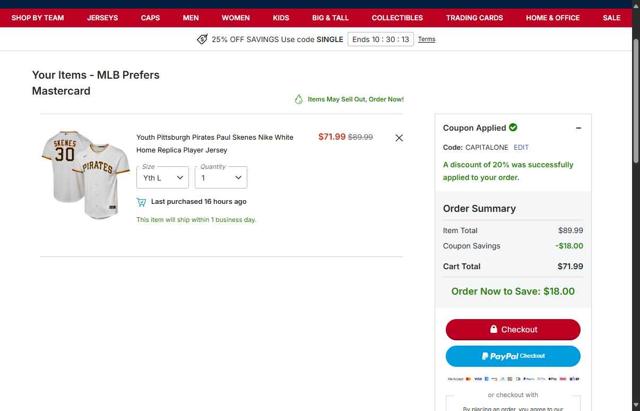
Task: Collapse the Coupon Applied section
Action: point(578,128)
